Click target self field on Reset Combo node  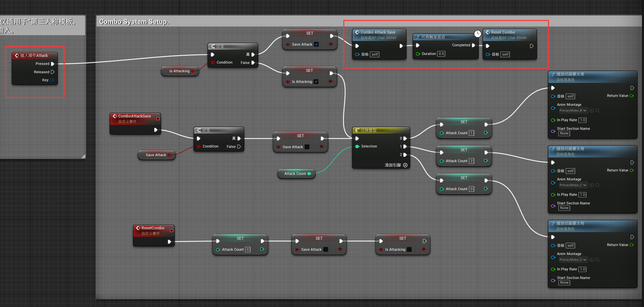click(x=505, y=54)
